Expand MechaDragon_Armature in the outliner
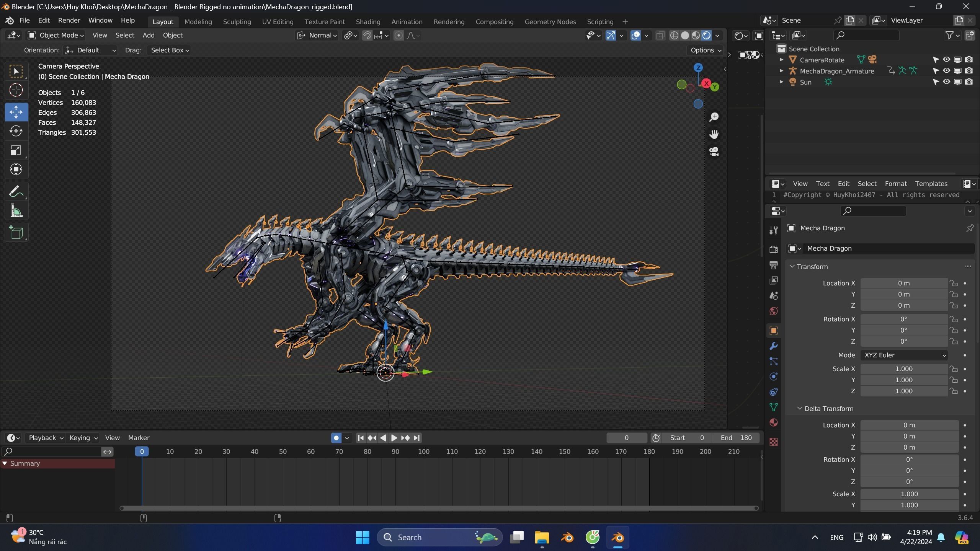 [x=781, y=71]
